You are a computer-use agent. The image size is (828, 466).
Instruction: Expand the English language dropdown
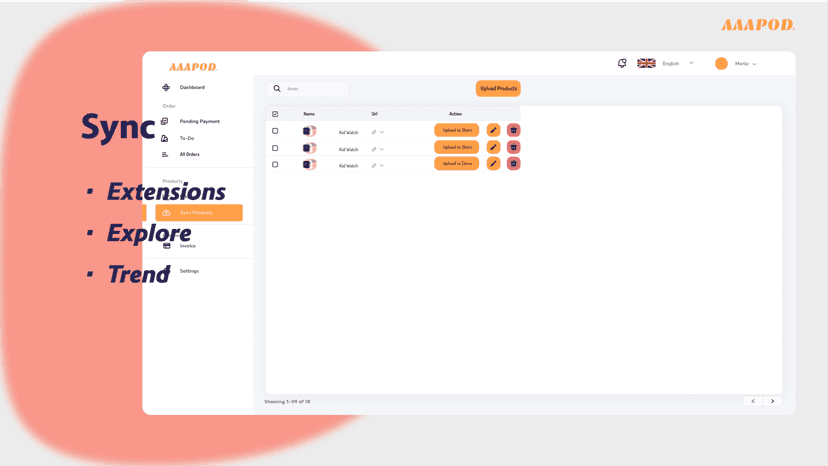[691, 63]
